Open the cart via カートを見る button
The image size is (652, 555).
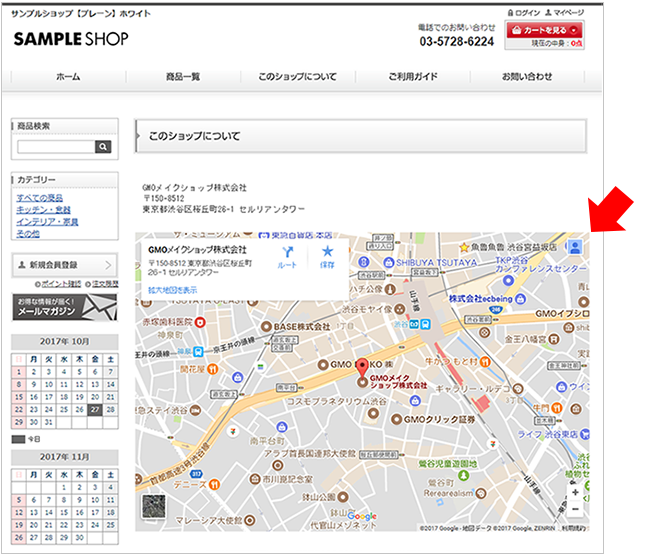click(x=545, y=30)
